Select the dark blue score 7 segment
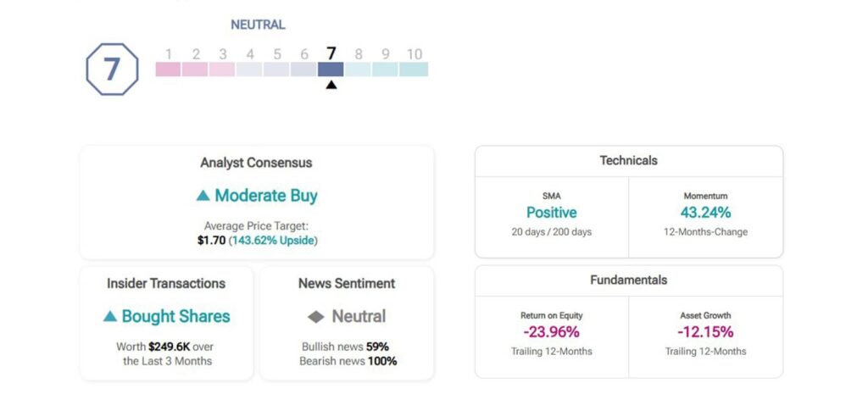Screen dimensions: 868x394 point(331,69)
